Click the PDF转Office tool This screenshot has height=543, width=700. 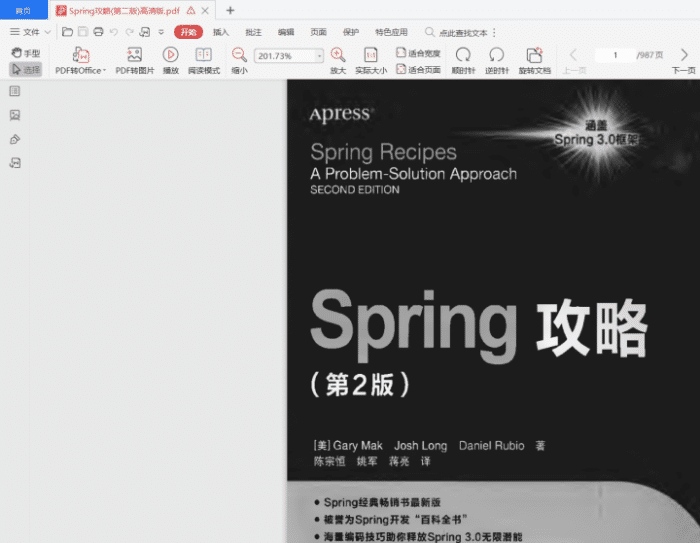pos(81,60)
